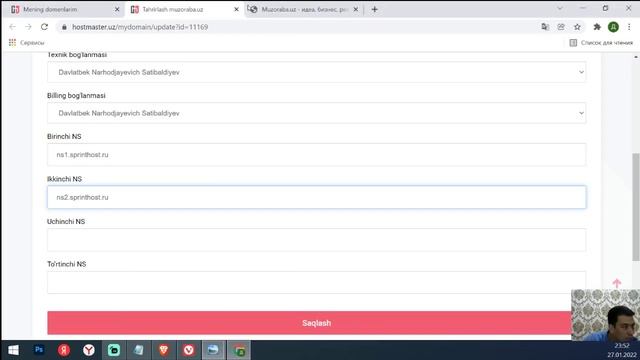Open the share page icon in address bar
The height and width of the screenshot is (360, 640).
[561, 27]
